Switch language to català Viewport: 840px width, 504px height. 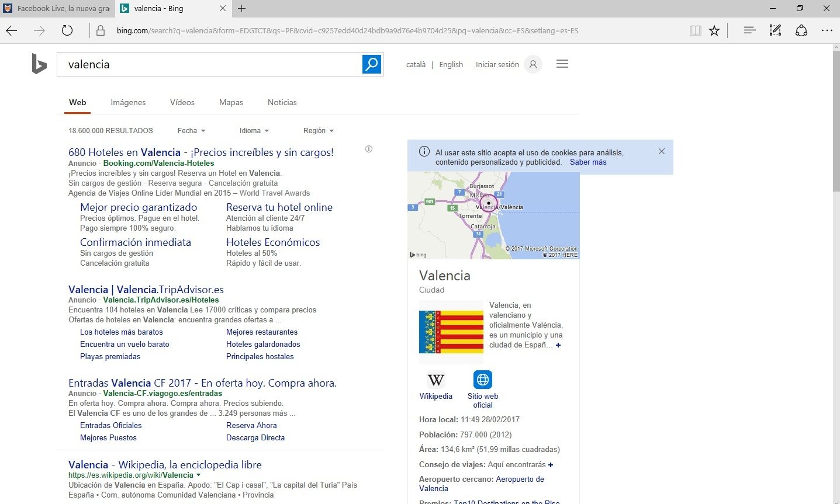pos(416,65)
